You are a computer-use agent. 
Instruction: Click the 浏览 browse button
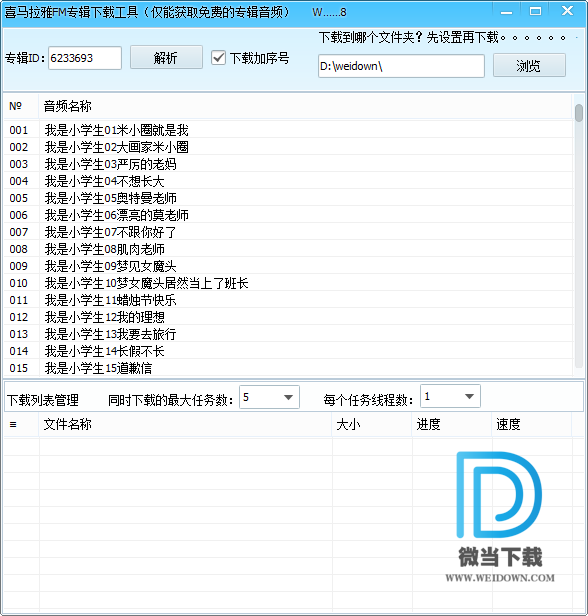tap(529, 65)
